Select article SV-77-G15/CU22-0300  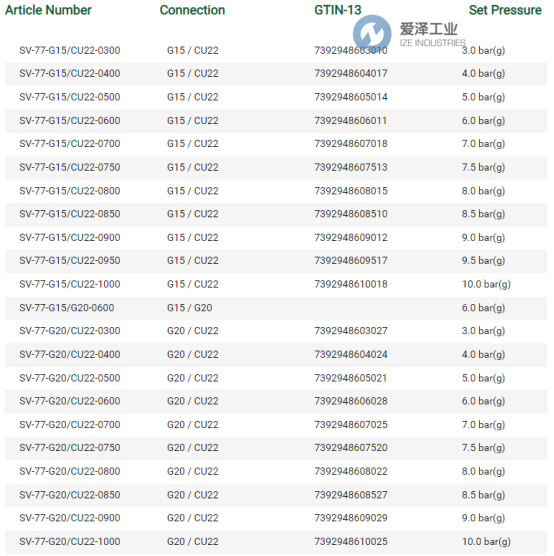point(70,50)
